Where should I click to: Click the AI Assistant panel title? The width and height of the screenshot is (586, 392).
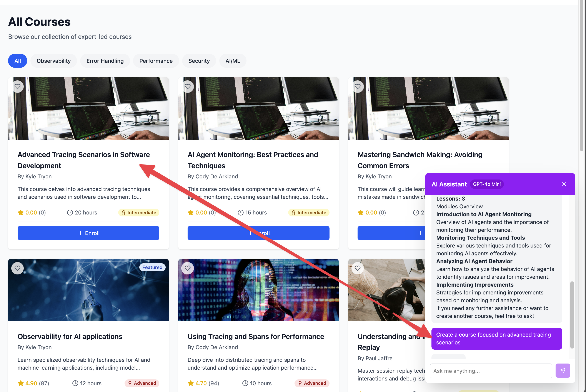(x=449, y=184)
